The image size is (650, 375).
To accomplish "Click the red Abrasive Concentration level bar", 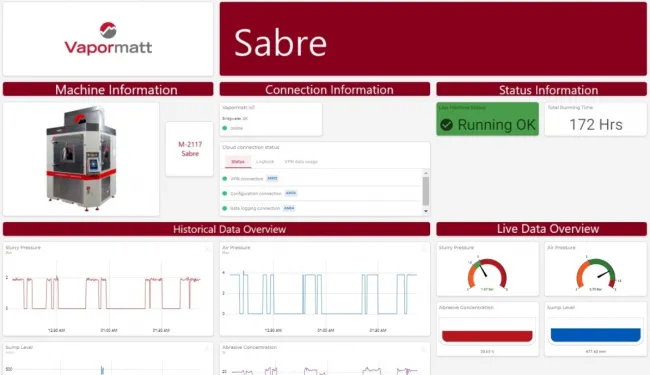I will tap(487, 336).
